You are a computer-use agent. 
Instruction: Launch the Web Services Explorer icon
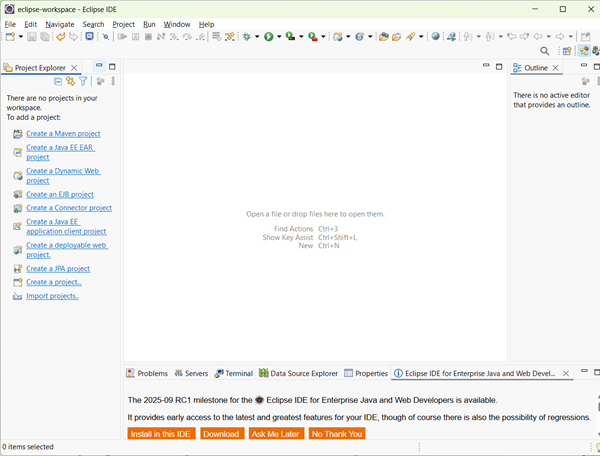(452, 37)
